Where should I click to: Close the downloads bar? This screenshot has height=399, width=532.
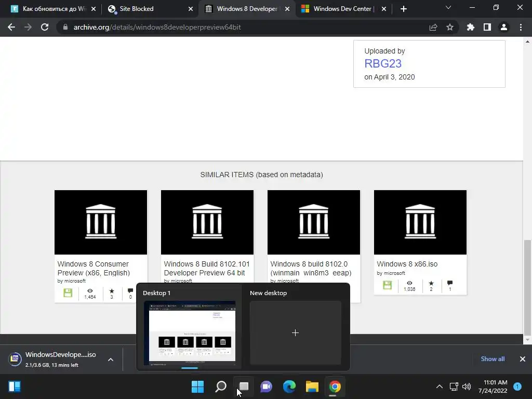click(523, 359)
